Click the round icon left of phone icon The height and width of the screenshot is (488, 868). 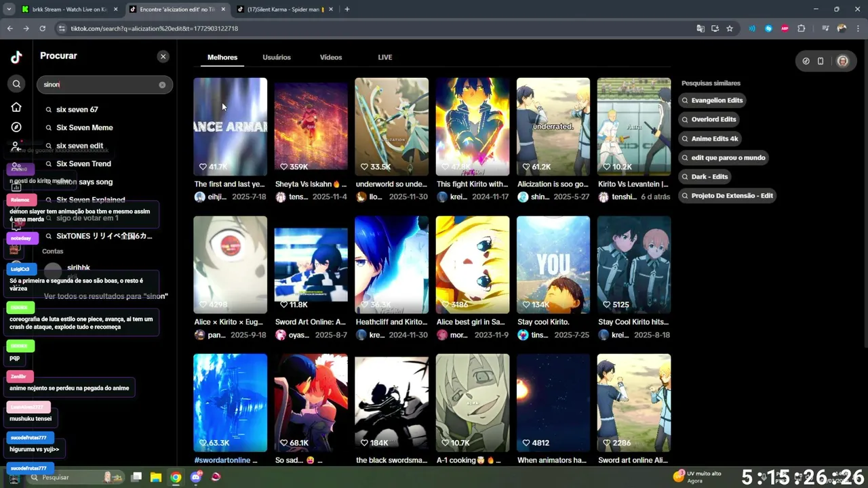click(x=806, y=61)
